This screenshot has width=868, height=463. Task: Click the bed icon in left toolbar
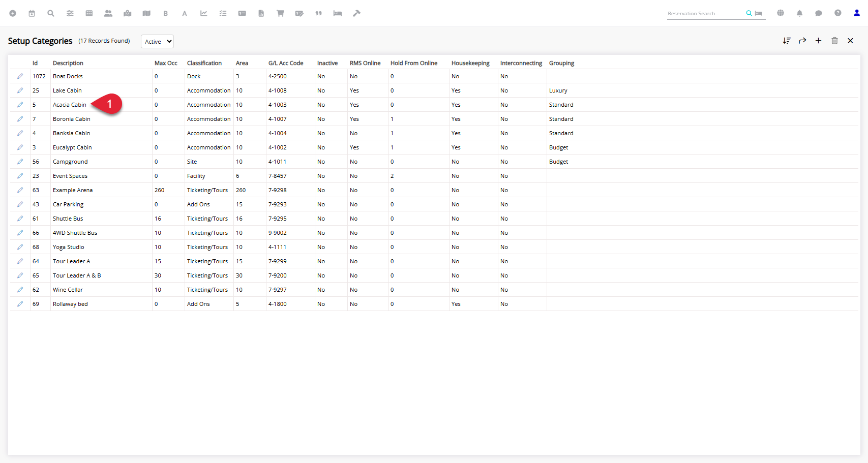(338, 13)
